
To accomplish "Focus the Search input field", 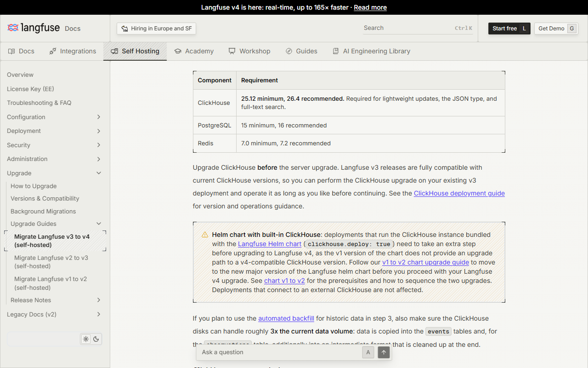I will coord(418,28).
